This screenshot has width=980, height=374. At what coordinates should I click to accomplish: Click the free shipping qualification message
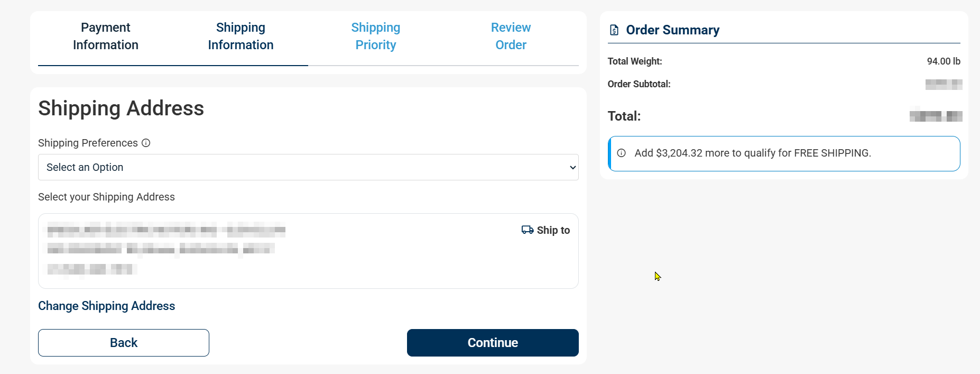[753, 153]
